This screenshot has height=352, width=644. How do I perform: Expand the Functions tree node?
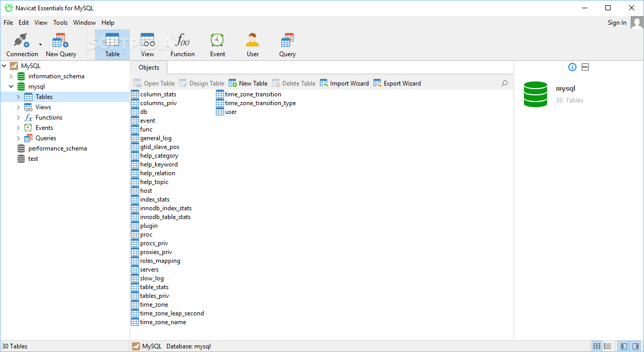click(x=19, y=118)
